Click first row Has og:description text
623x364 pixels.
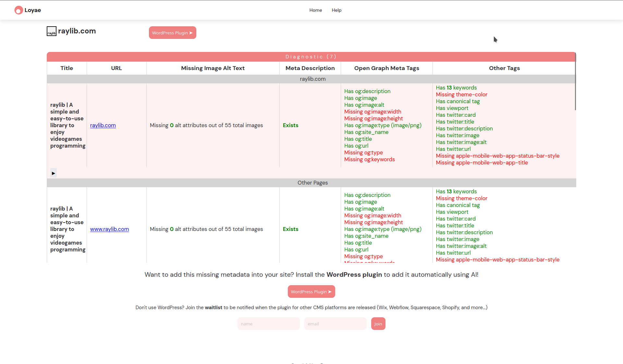pos(367,91)
